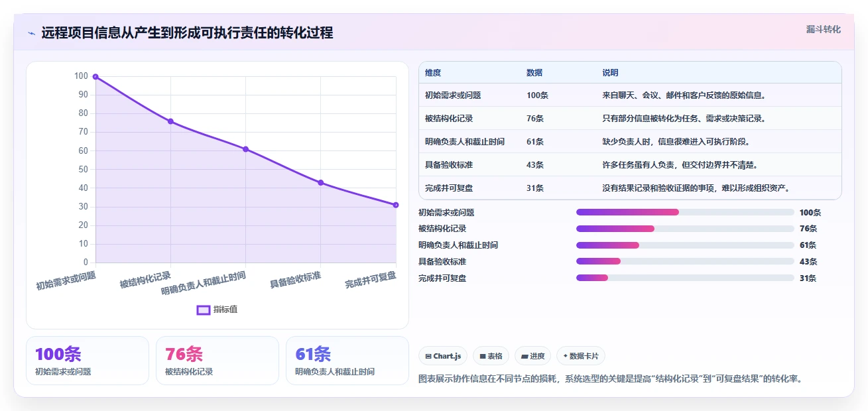This screenshot has height=411, width=868.
Task: Click the 漏斗转化 tag in the header
Action: coord(823,29)
